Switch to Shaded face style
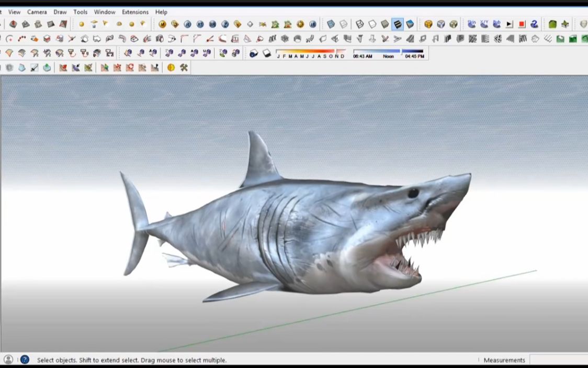588x368 pixels. point(385,25)
